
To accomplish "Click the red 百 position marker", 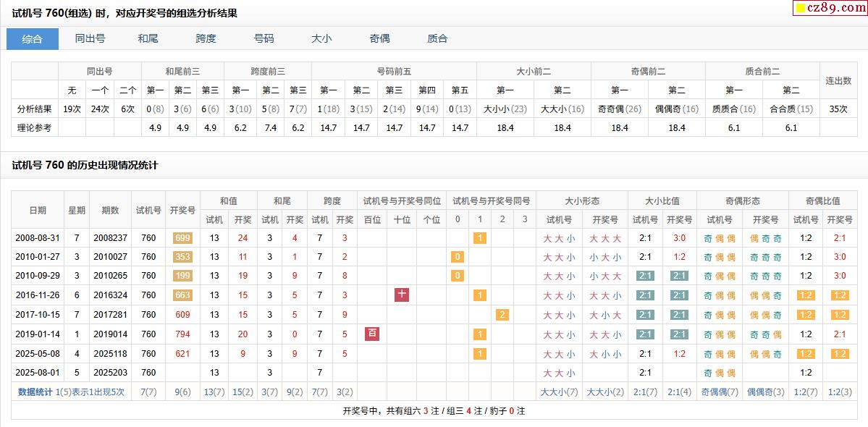I will click(x=372, y=334).
